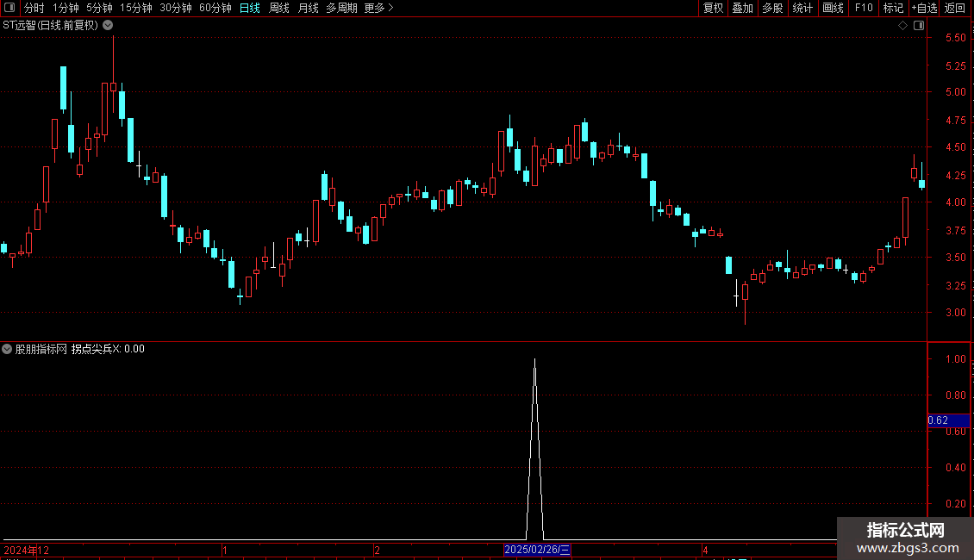Click the 5.50 price axis label
This screenshot has width=974, height=560.
click(955, 38)
